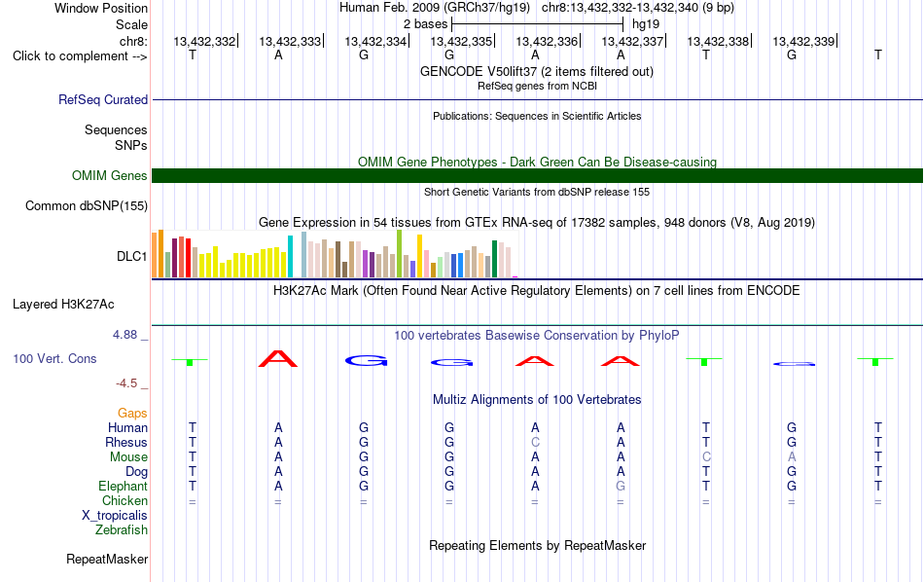Open the 100 Vert. Cons track label
Screen dimensions: 924x582
pos(54,358)
